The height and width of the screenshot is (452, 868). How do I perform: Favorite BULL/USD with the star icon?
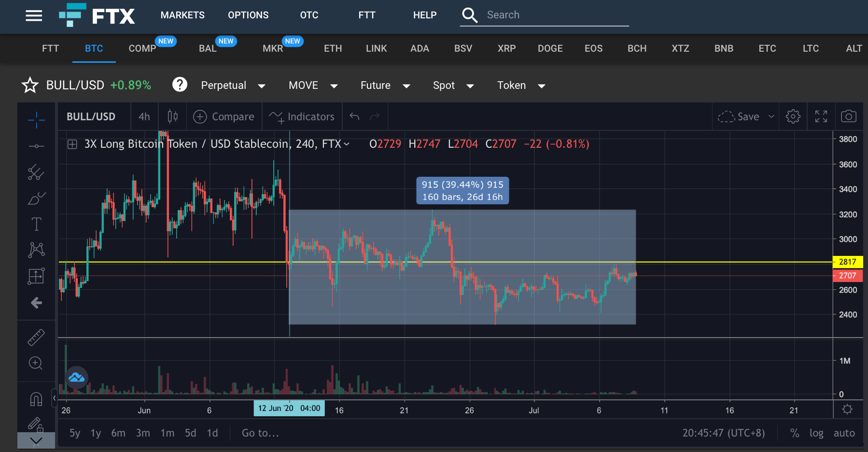tap(30, 85)
